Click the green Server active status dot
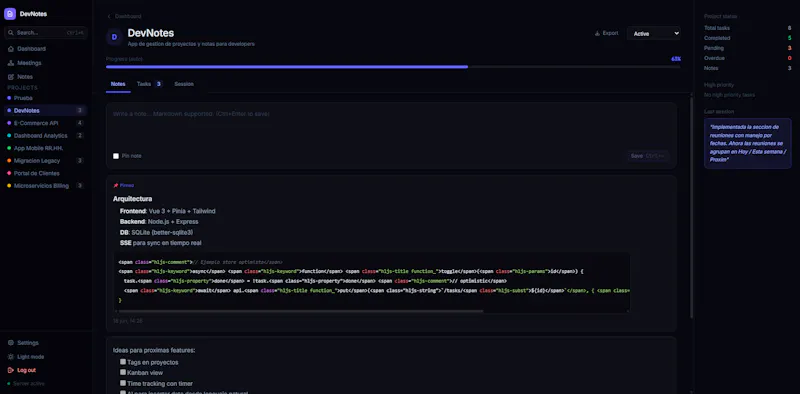Screen dimensions: 800x394 tap(9, 383)
